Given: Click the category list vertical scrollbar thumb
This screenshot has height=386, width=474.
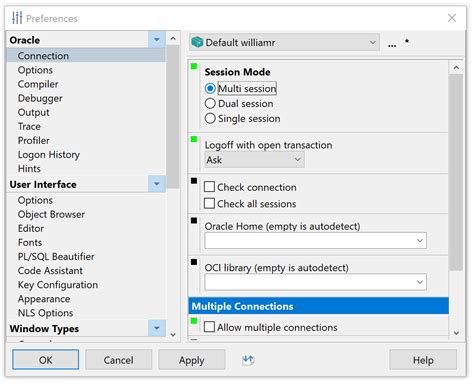Looking at the screenshot, I should pyautogui.click(x=173, y=117).
